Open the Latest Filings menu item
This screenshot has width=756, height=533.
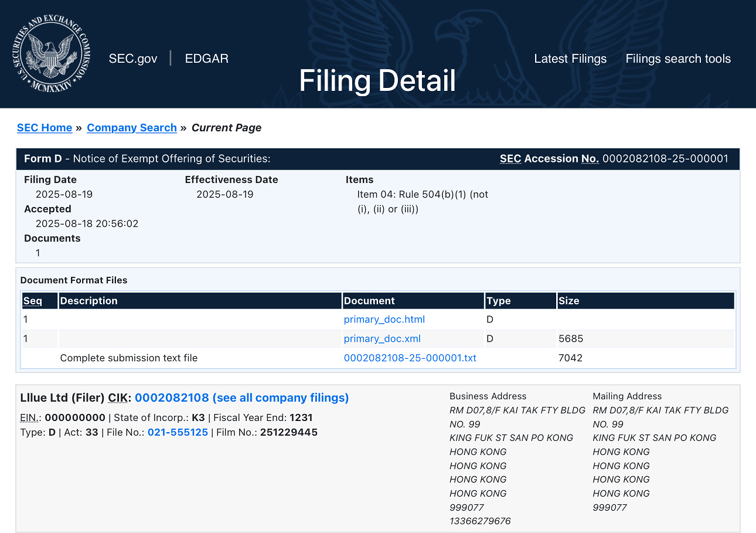[570, 59]
